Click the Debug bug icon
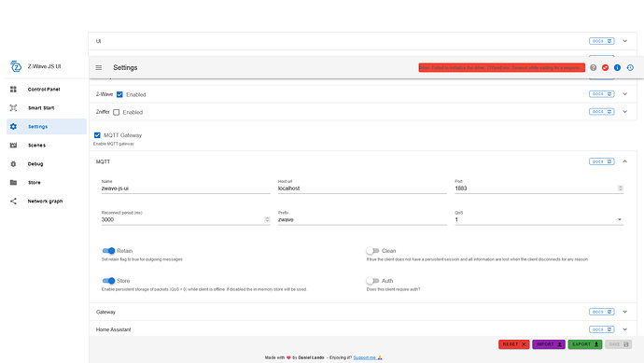 (x=13, y=164)
